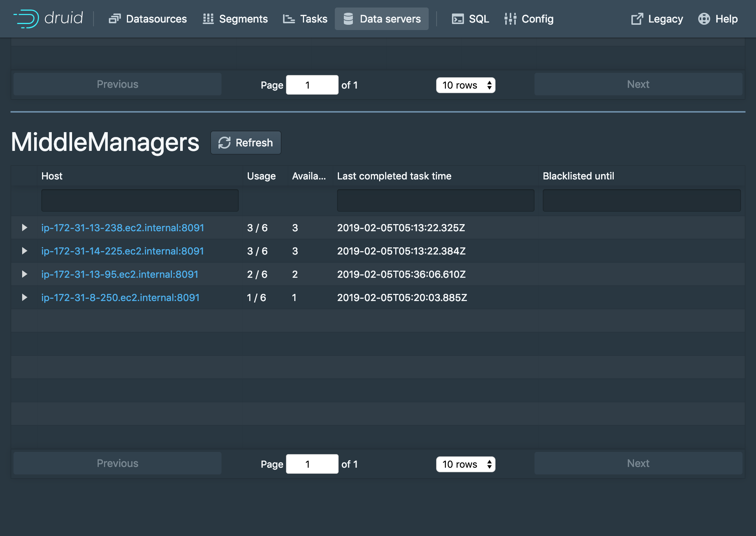756x536 pixels.
Task: Click the Host filter input field
Action: pos(140,200)
